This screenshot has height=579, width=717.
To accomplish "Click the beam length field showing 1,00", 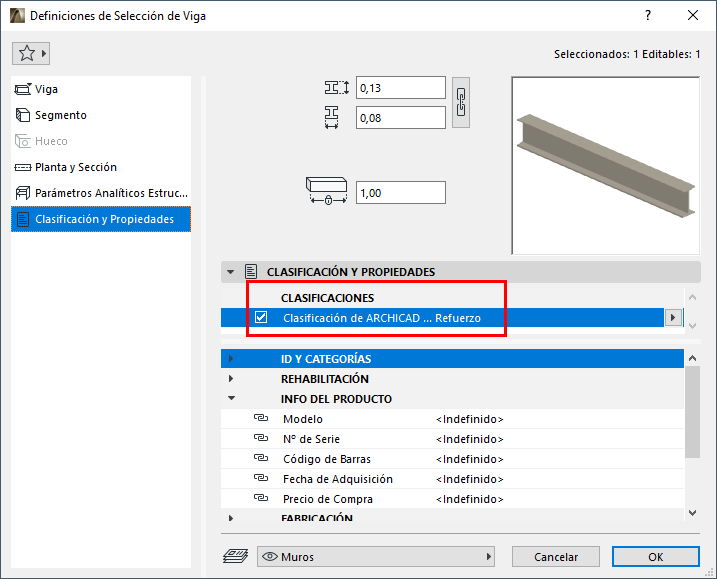I will [400, 193].
